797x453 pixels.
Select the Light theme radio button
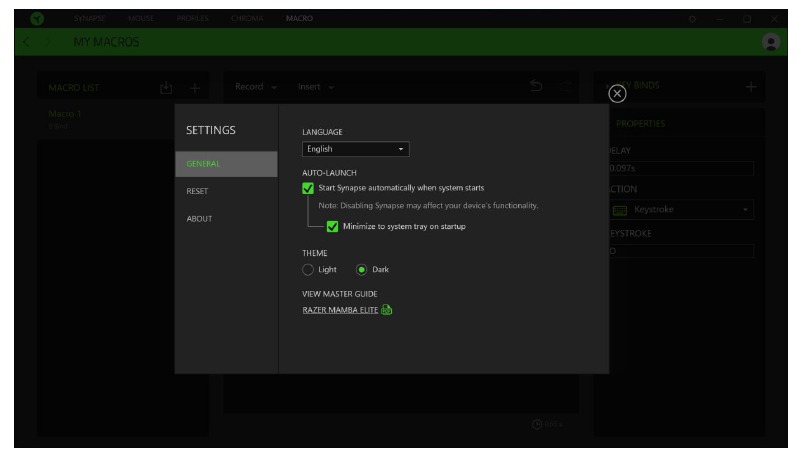pos(308,269)
